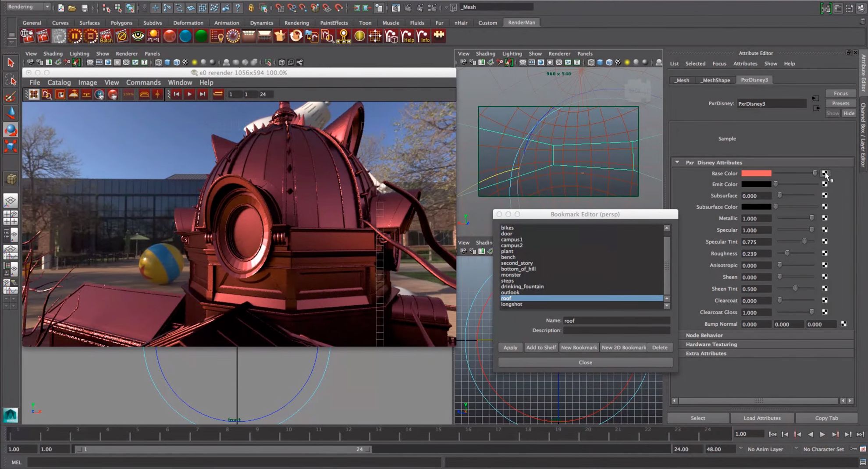Expand the Node Behavior section
The height and width of the screenshot is (469, 868).
(x=704, y=335)
